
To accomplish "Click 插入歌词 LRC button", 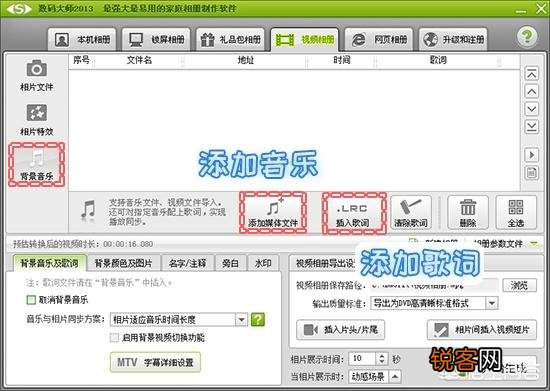I will point(354,213).
